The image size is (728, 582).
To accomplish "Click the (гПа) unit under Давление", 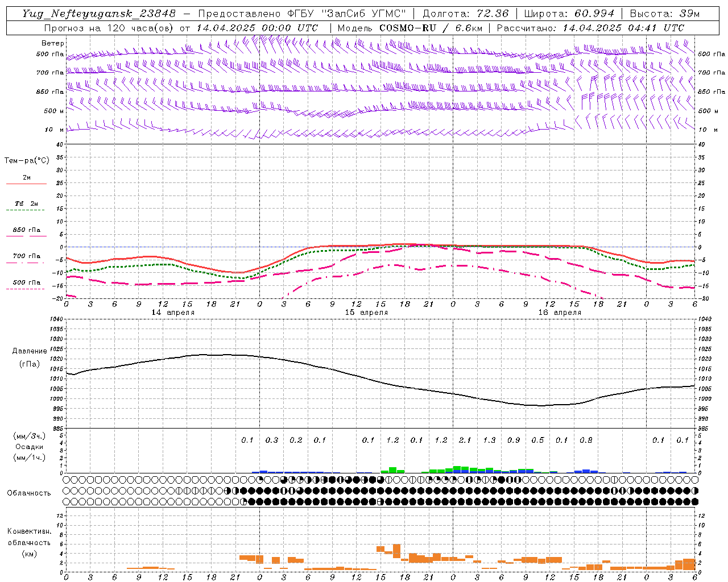I will 30,364.
